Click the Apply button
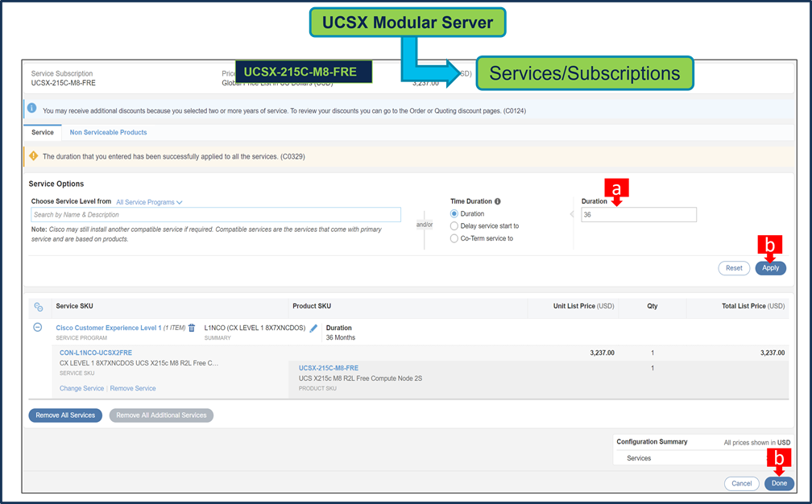The width and height of the screenshot is (812, 504). (771, 268)
